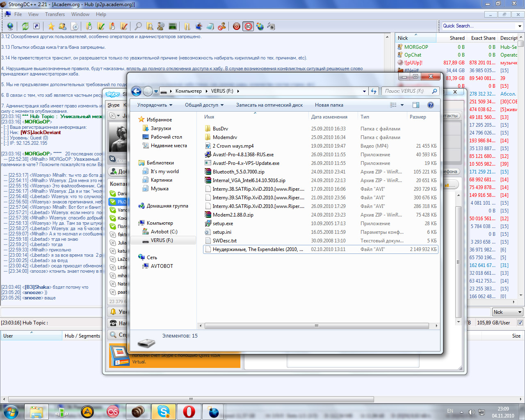This screenshot has height=420, width=525.
Task: Click the red Shutdown power icon
Action: tap(237, 26)
